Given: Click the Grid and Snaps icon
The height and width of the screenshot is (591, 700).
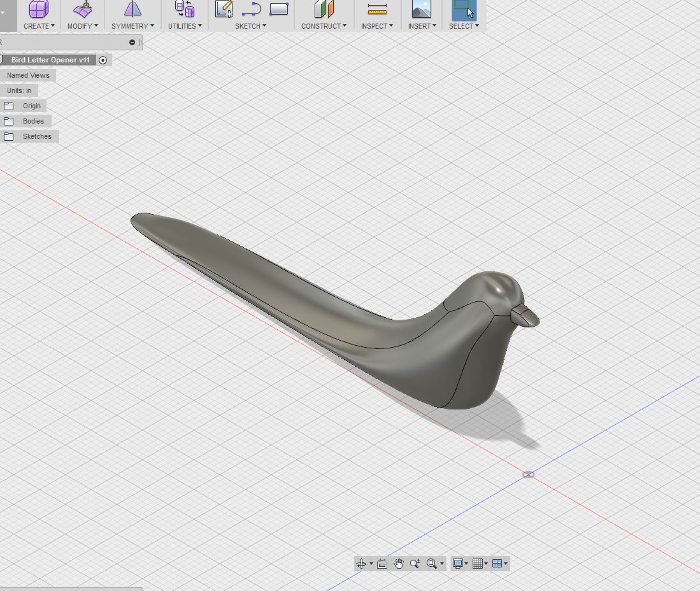Looking at the screenshot, I should pos(478,564).
